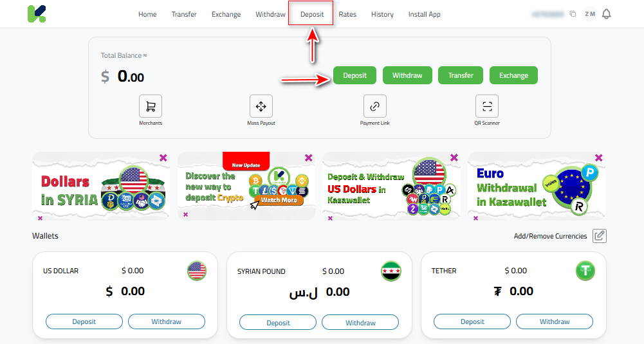Viewport: 644px width, 344px height.
Task: Dismiss the Euro Withdrawal banner
Action: point(599,158)
